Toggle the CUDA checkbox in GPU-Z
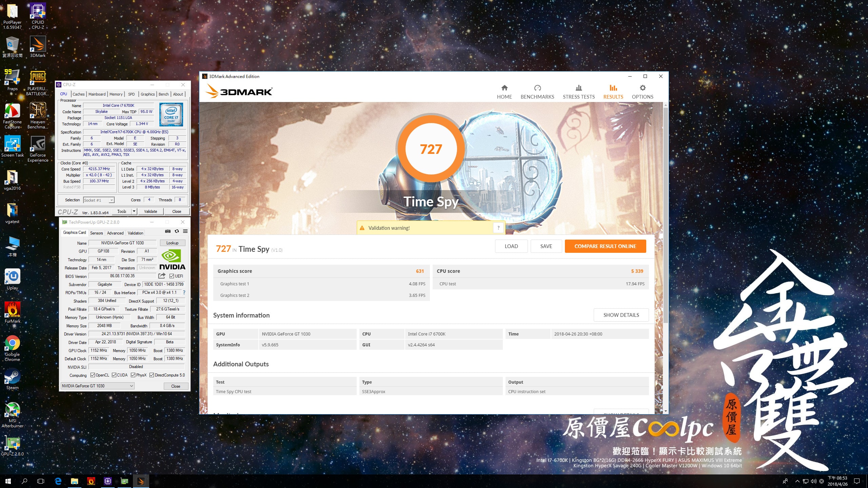 click(x=114, y=375)
